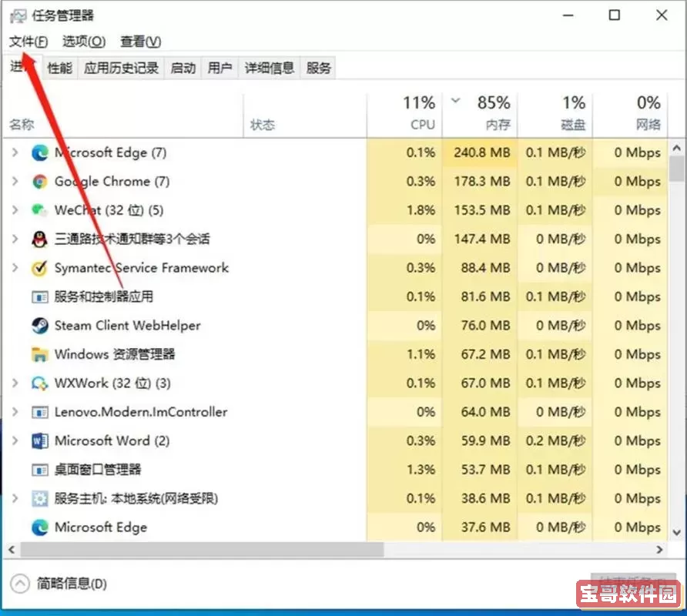
Task: Select the 桌面窗口管理器 row name
Action: (x=98, y=470)
